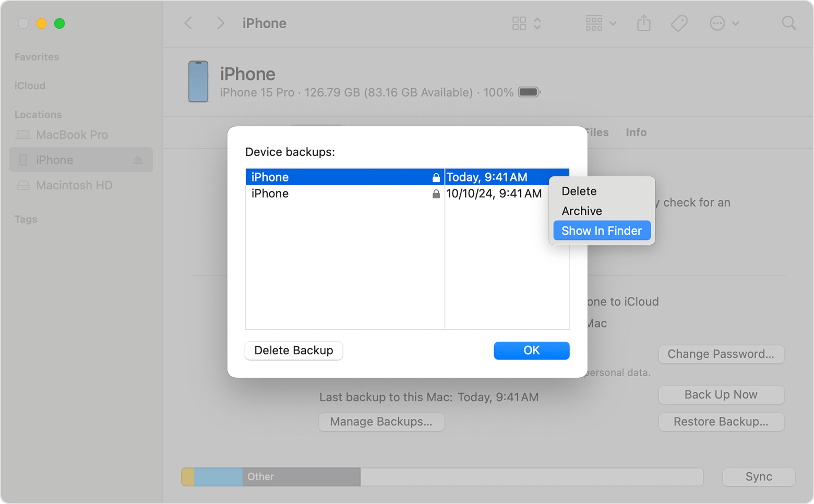The image size is (814, 504).
Task: Select MacBook Pro under Locations
Action: tap(72, 135)
